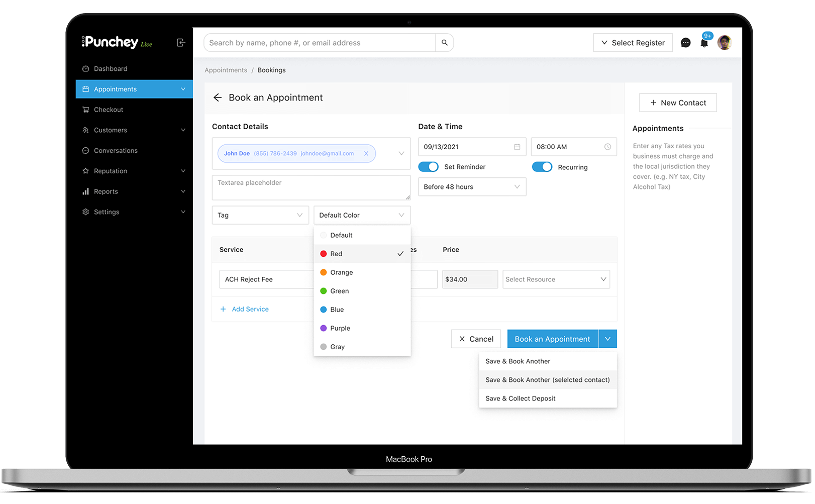815x504 pixels.
Task: Expand the Reports sidebar chevron
Action: [x=183, y=191]
